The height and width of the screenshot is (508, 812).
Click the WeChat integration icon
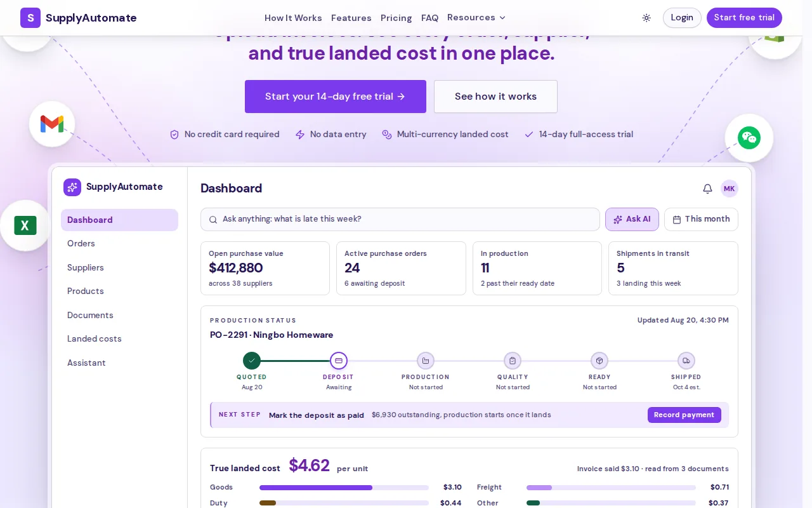749,138
